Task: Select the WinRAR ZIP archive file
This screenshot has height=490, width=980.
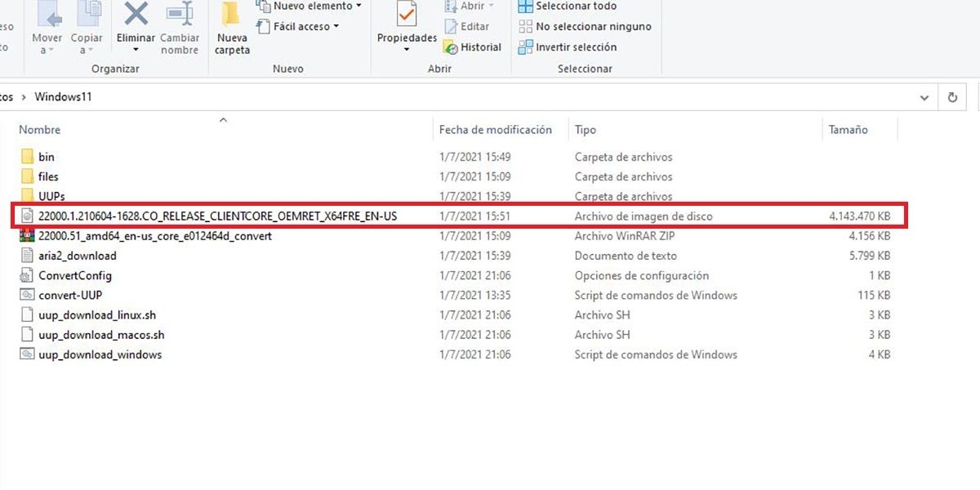Action: point(155,236)
